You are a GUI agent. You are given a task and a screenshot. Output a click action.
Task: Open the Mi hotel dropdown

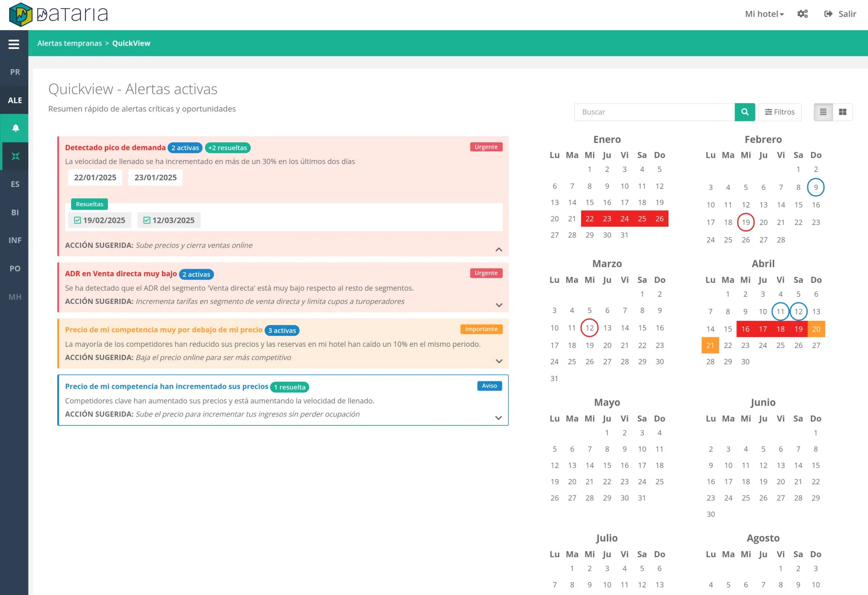pos(764,14)
